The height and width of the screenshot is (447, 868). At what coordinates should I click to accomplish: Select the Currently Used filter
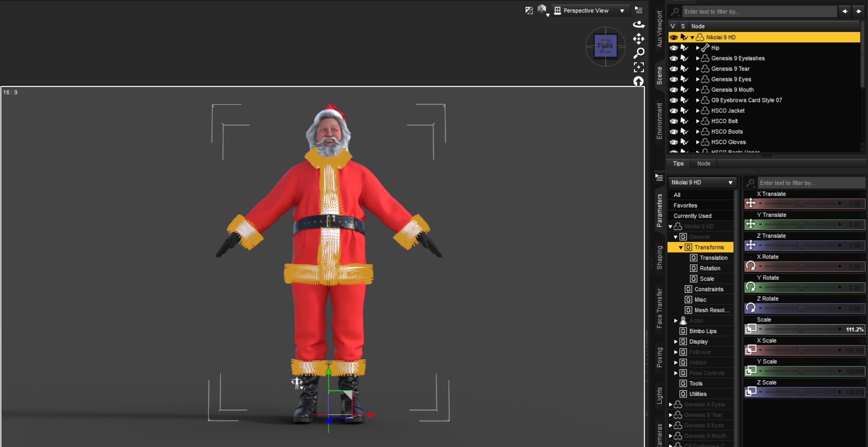pyautogui.click(x=692, y=216)
